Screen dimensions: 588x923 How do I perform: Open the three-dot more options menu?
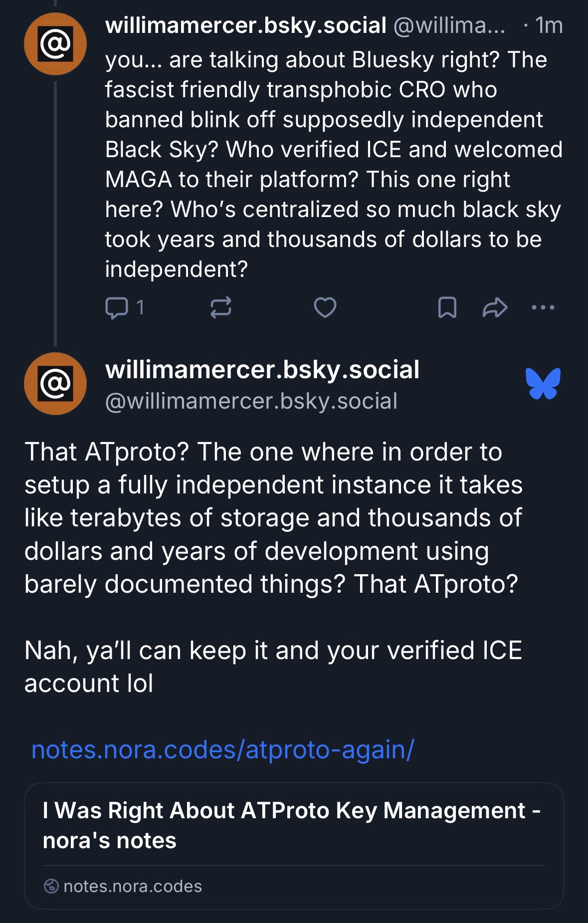tap(543, 307)
